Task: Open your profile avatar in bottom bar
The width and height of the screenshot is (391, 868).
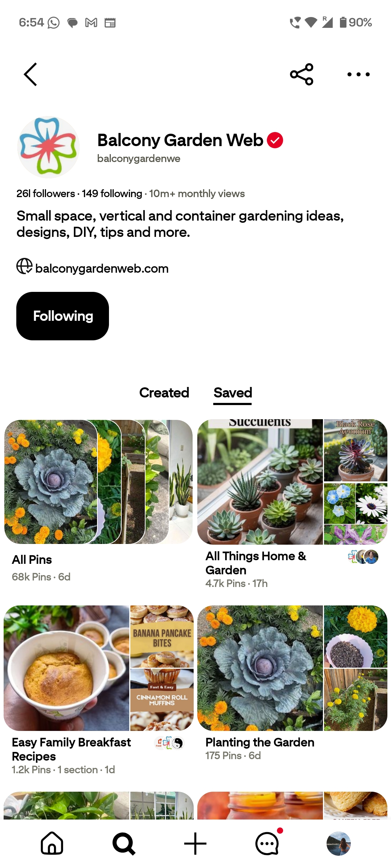Action: coord(339,843)
